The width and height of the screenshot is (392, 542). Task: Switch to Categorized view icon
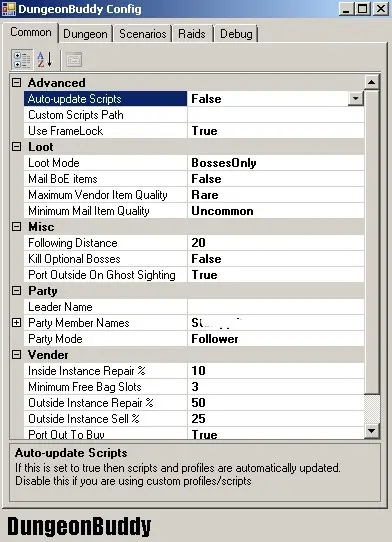22,59
